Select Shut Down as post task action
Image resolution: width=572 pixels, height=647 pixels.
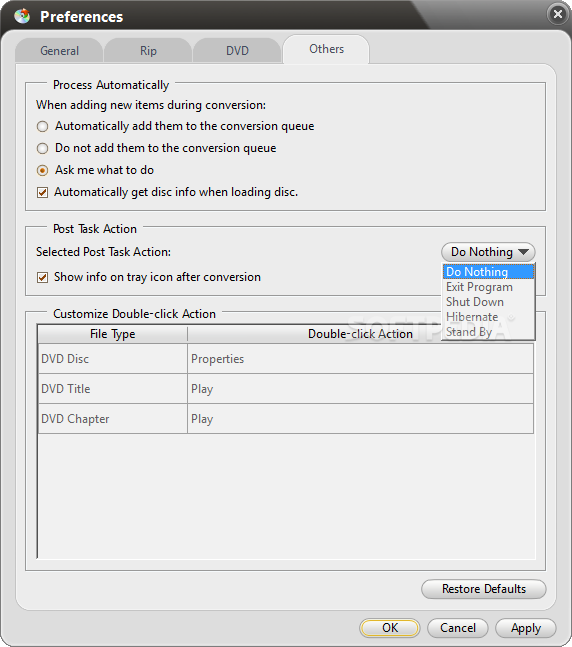[x=488, y=302]
